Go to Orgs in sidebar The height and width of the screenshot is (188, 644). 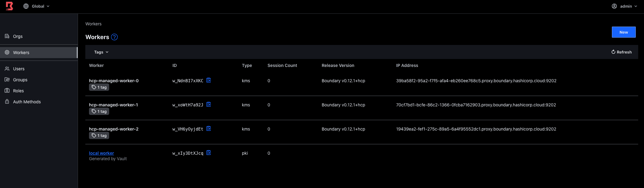click(18, 36)
